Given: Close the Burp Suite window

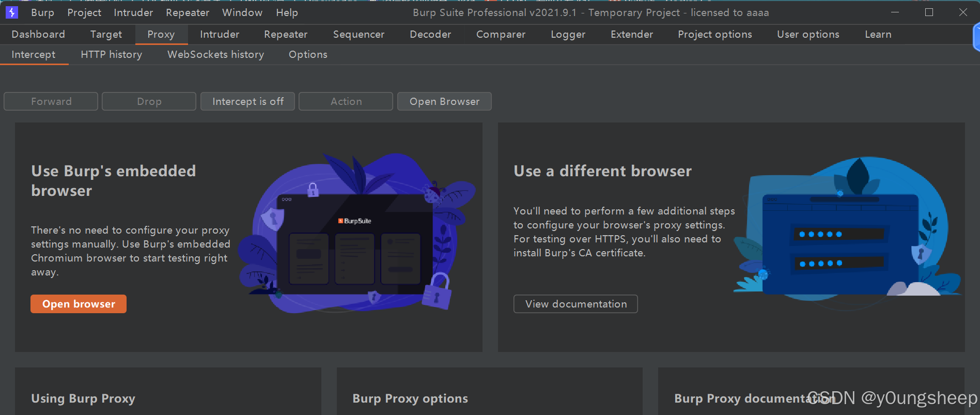Looking at the screenshot, I should (963, 12).
